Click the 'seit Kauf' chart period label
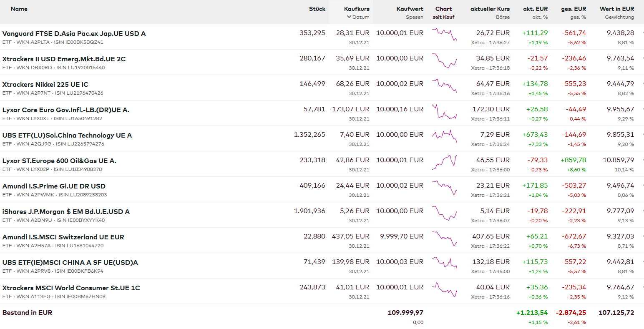The height and width of the screenshot is (329, 644). pos(443,17)
